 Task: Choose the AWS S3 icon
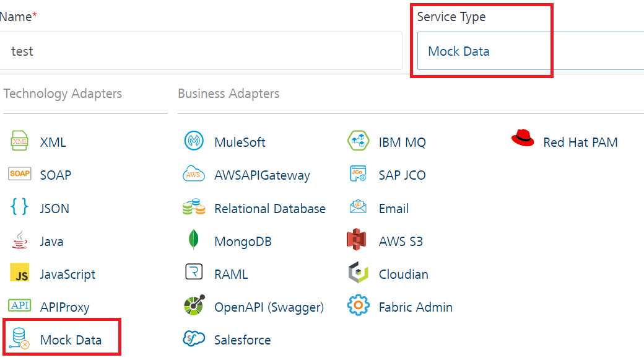pyautogui.click(x=357, y=240)
